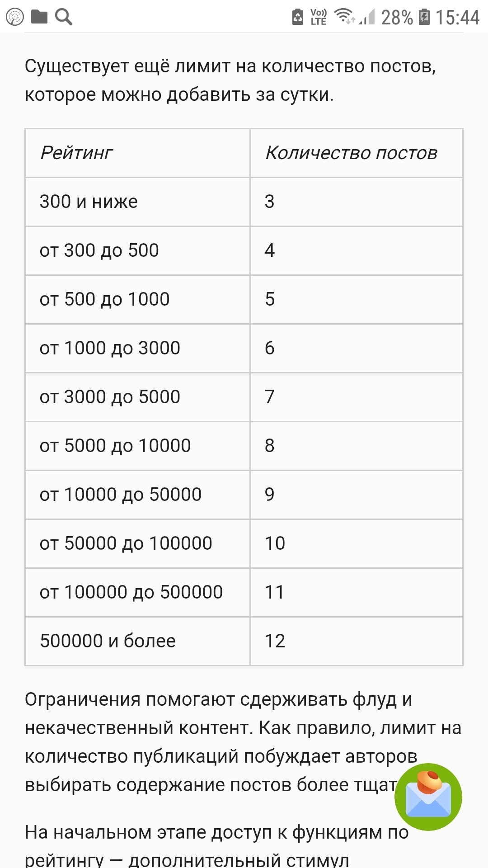
Task: Tap the 15:44 clock in status bar
Action: pos(457,18)
